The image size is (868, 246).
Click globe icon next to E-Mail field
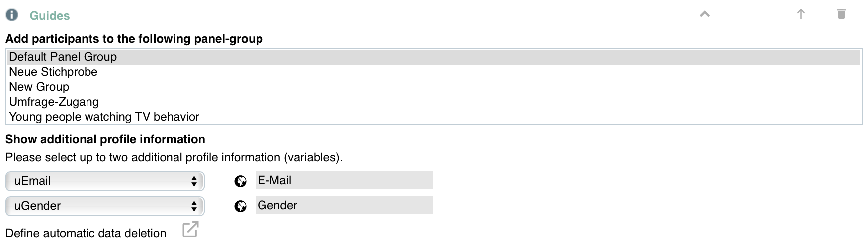click(x=240, y=181)
